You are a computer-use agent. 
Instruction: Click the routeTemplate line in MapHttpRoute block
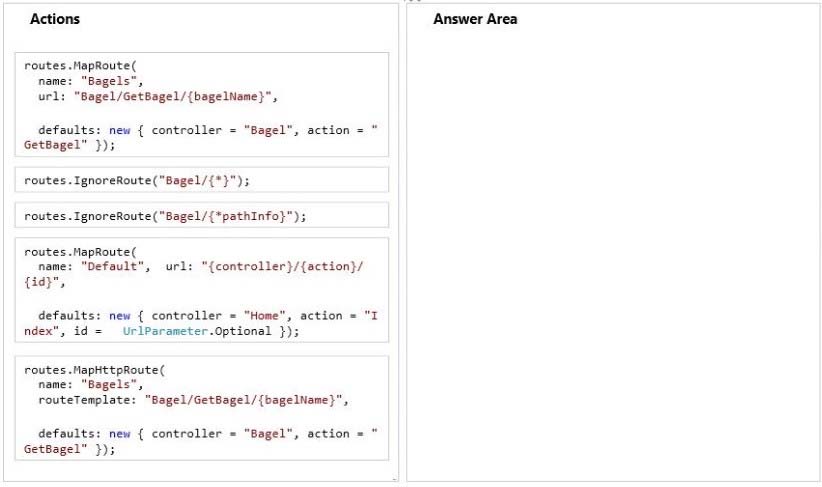point(193,400)
